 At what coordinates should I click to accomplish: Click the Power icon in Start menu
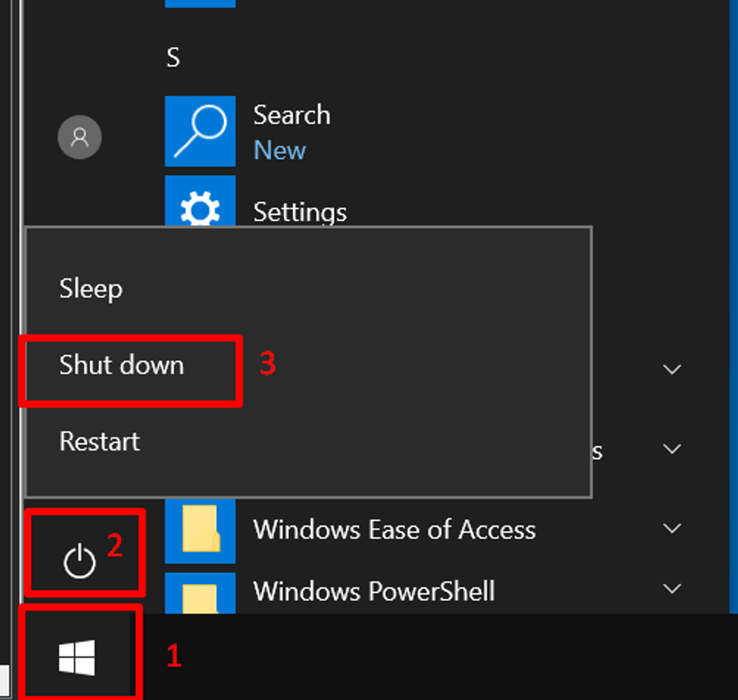80,560
